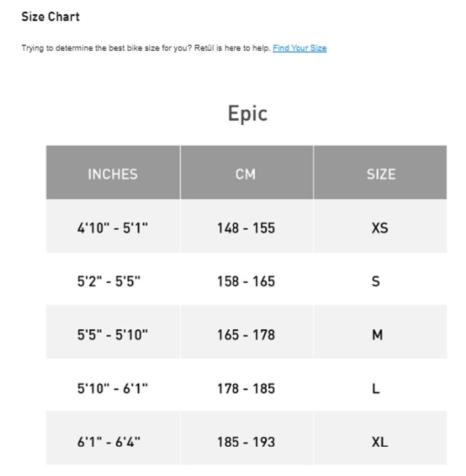Click the 178 - 185 cm cell
The width and height of the screenshot is (466, 476).
[246, 388]
